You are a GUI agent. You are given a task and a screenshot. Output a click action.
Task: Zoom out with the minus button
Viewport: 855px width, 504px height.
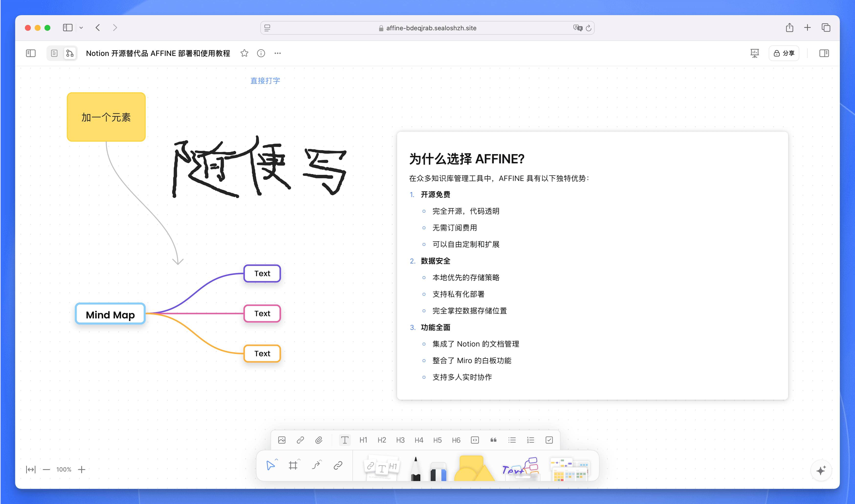pyautogui.click(x=47, y=469)
